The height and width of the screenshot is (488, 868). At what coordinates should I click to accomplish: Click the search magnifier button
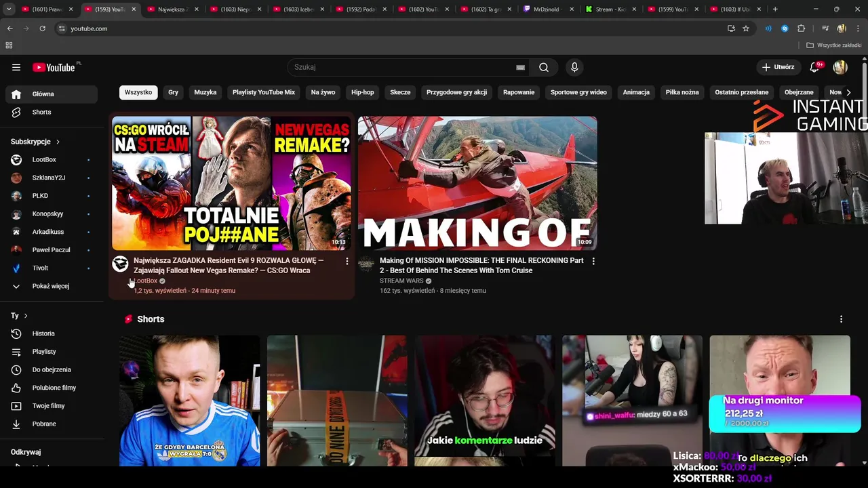tap(544, 67)
